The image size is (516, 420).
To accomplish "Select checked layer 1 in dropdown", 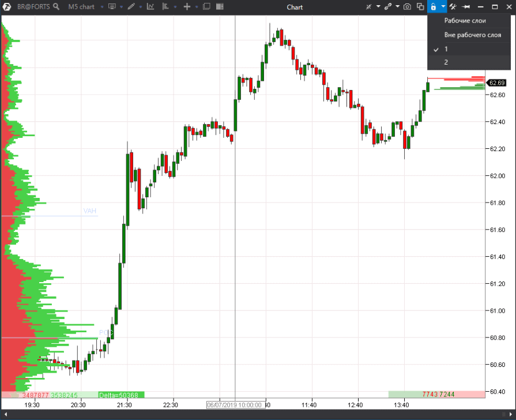I will tap(446, 49).
